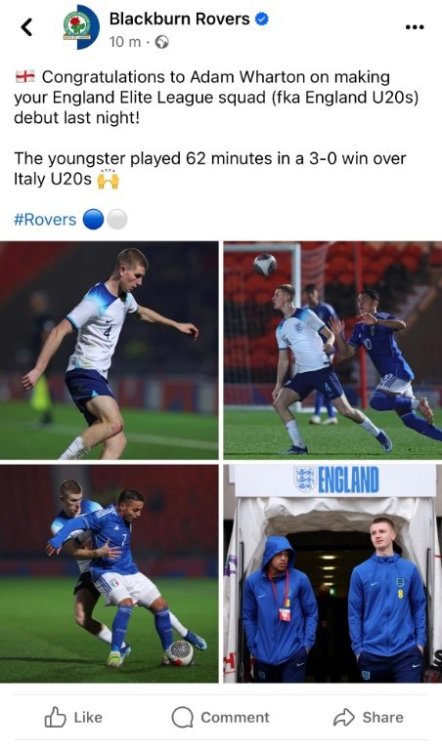This screenshot has height=750, width=442.
Task: Click the blue circle emoji after #Rovers
Action: click(x=93, y=220)
